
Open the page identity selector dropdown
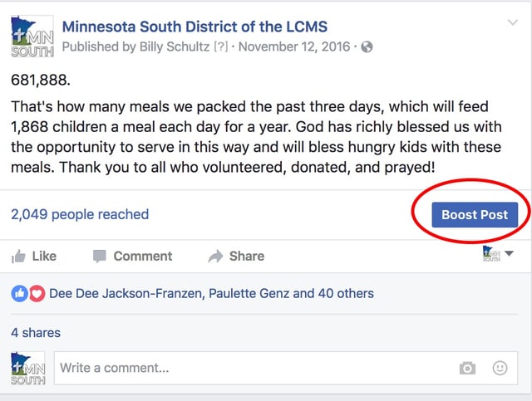click(x=498, y=254)
